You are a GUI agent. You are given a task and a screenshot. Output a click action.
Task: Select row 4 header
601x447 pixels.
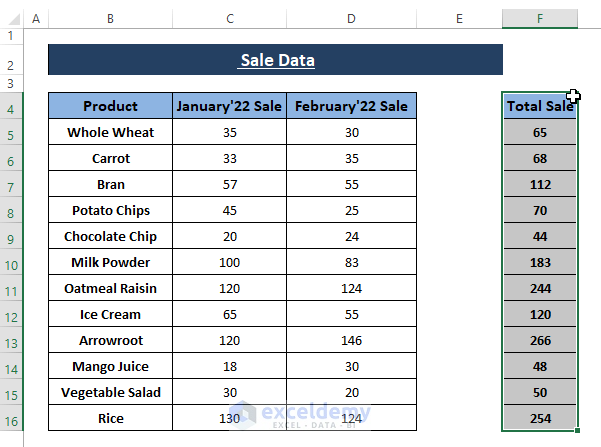(x=10, y=107)
